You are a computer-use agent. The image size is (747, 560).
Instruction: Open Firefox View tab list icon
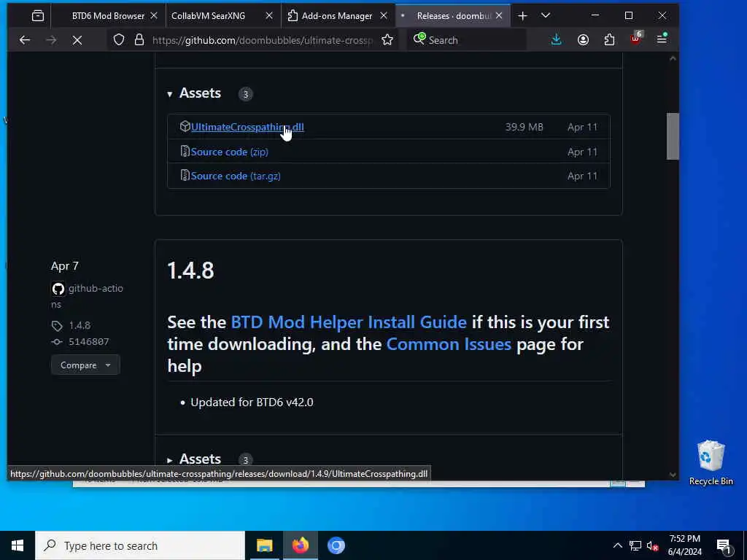[x=38, y=16]
